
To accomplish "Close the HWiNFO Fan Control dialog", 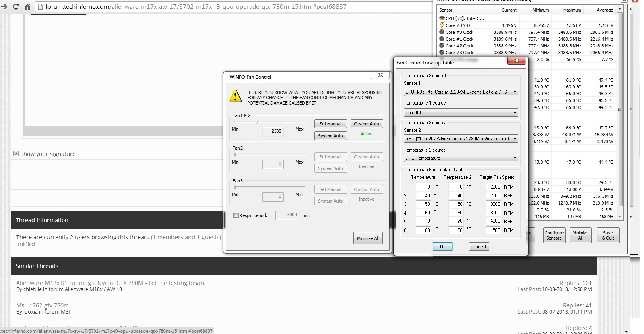I will click(x=380, y=75).
